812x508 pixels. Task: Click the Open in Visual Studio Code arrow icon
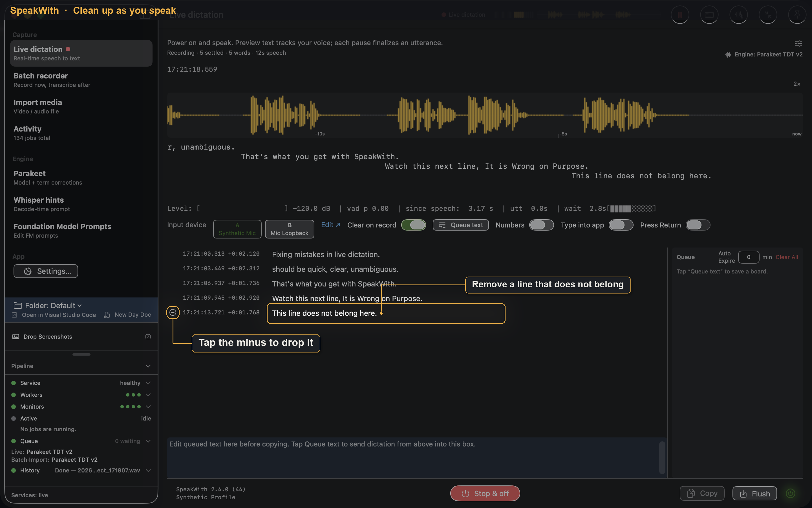click(14, 315)
